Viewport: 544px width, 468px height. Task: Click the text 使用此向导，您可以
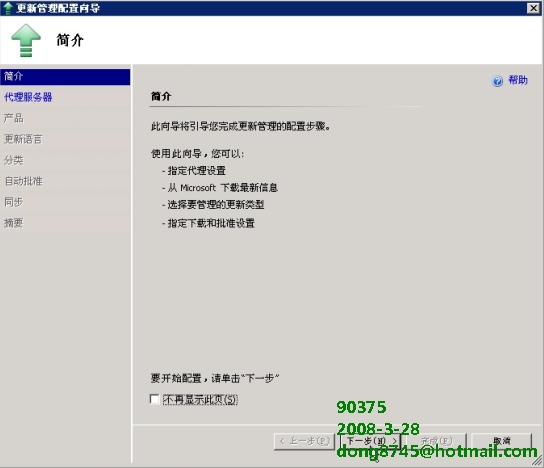coord(197,153)
